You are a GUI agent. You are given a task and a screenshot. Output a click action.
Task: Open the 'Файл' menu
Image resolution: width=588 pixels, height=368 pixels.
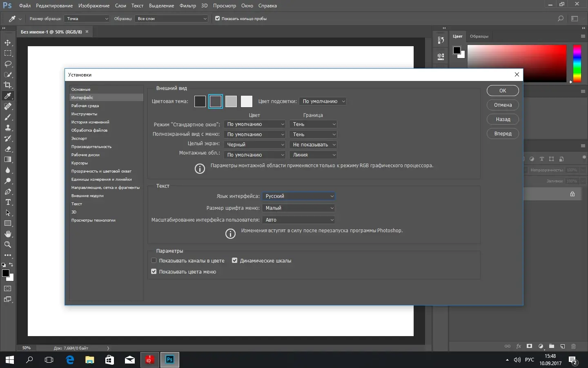click(25, 6)
